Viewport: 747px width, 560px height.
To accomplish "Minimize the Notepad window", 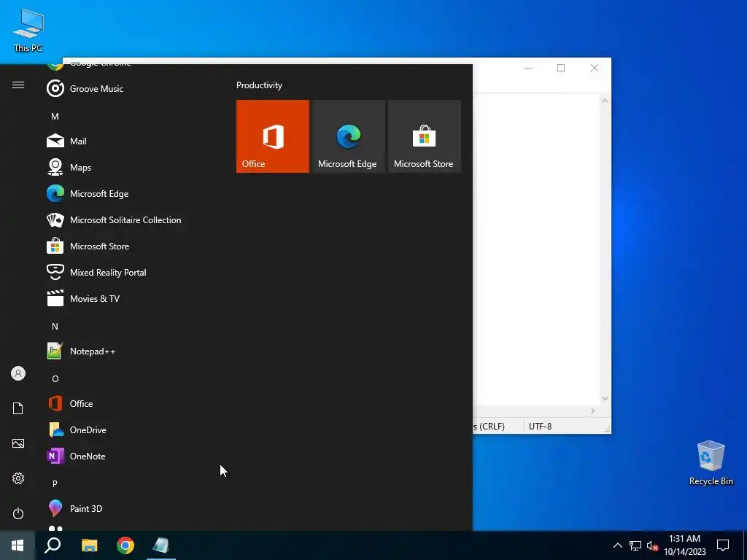I will (528, 68).
